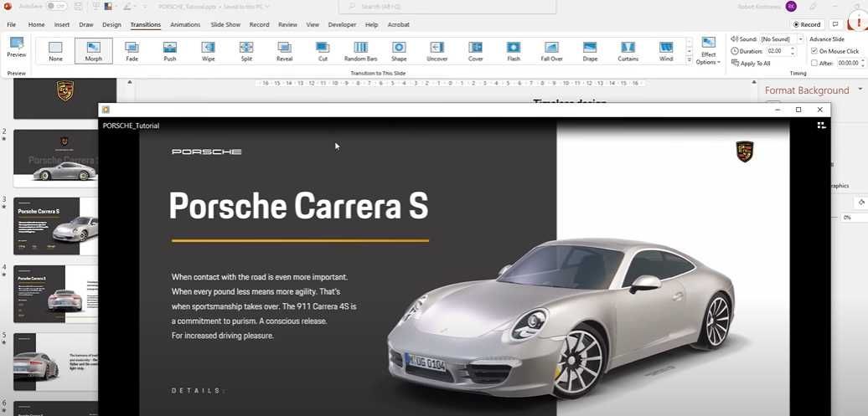868x416 pixels.
Task: Apply the Reveal transition
Action: click(x=285, y=51)
